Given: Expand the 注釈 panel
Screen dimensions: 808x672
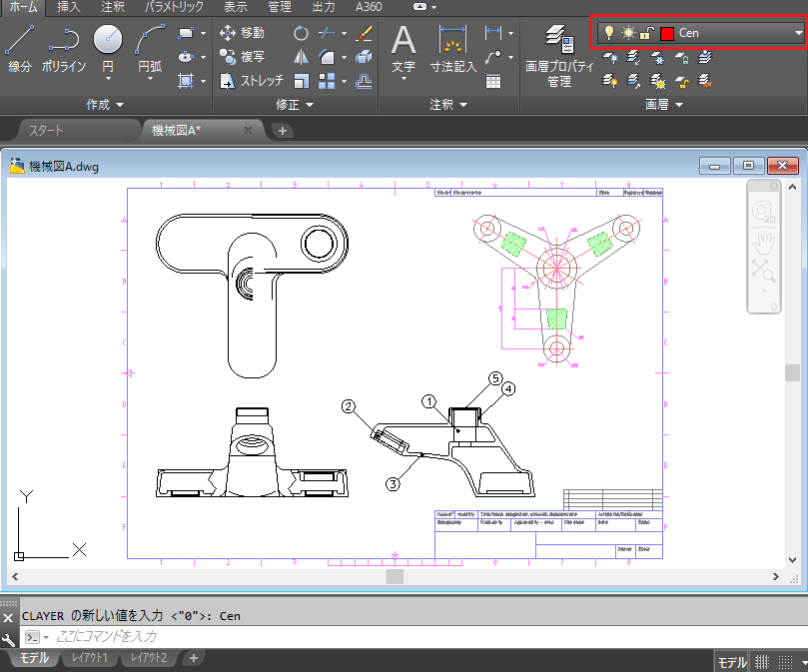Looking at the screenshot, I should 448,105.
